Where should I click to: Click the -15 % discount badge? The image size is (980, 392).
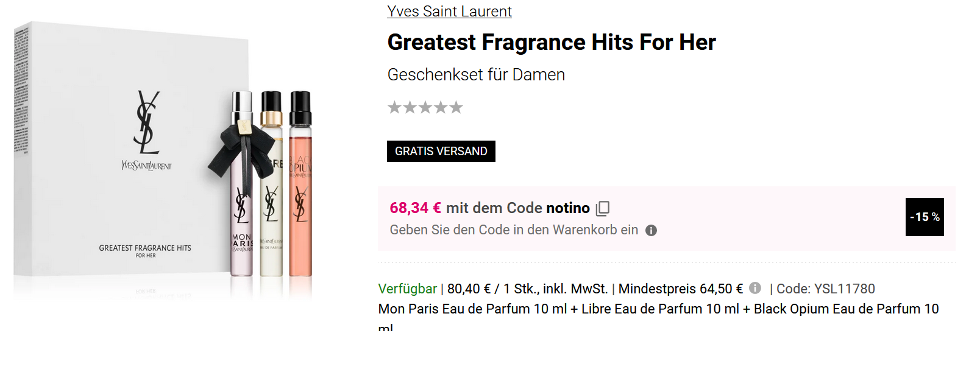pyautogui.click(x=924, y=217)
